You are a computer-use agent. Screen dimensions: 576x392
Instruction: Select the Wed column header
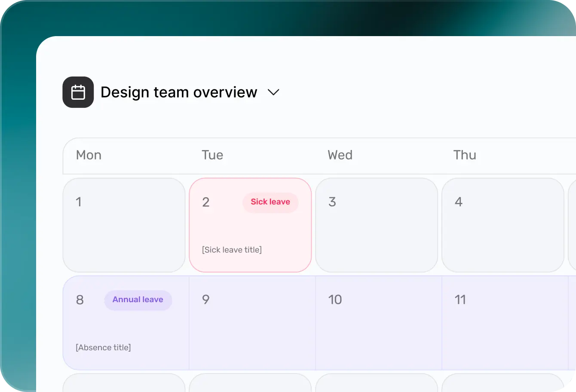pyautogui.click(x=340, y=155)
